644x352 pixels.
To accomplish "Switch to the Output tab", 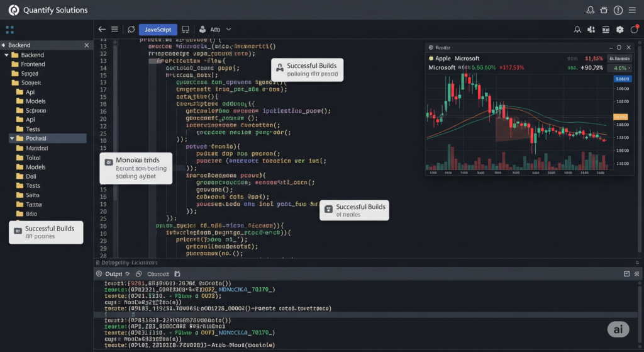I will tap(114, 274).
